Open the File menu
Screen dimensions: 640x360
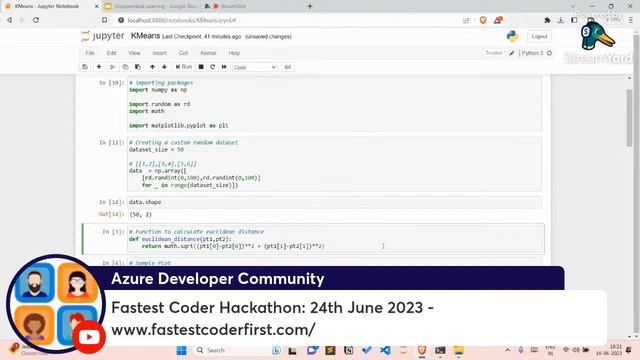click(90, 53)
